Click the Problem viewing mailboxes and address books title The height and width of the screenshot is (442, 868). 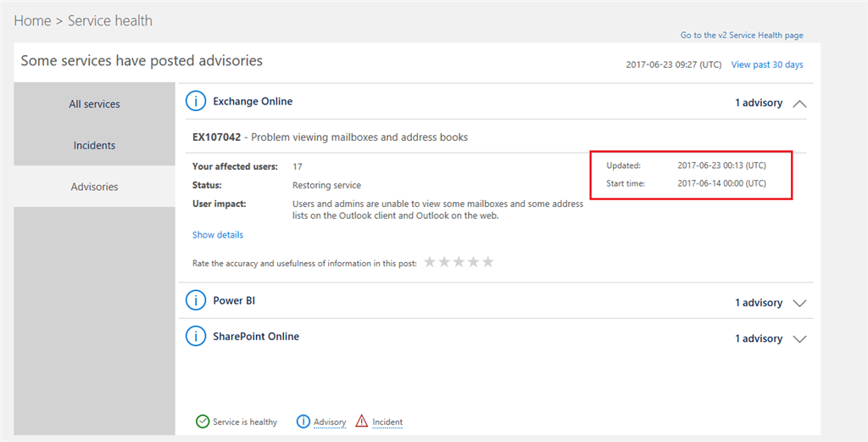point(359,137)
